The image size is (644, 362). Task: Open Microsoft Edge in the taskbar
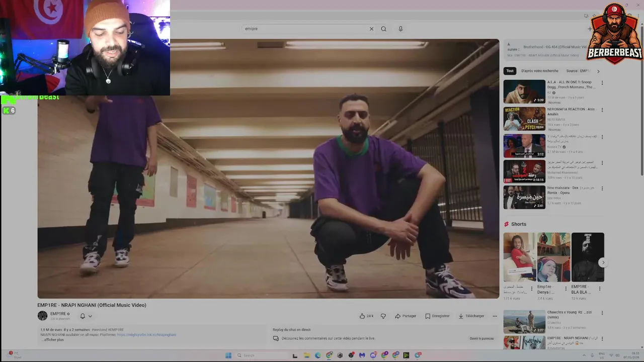[x=317, y=355]
